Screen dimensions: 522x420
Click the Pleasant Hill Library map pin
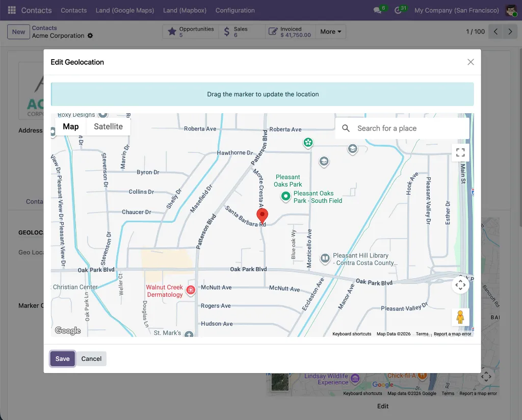(x=325, y=258)
